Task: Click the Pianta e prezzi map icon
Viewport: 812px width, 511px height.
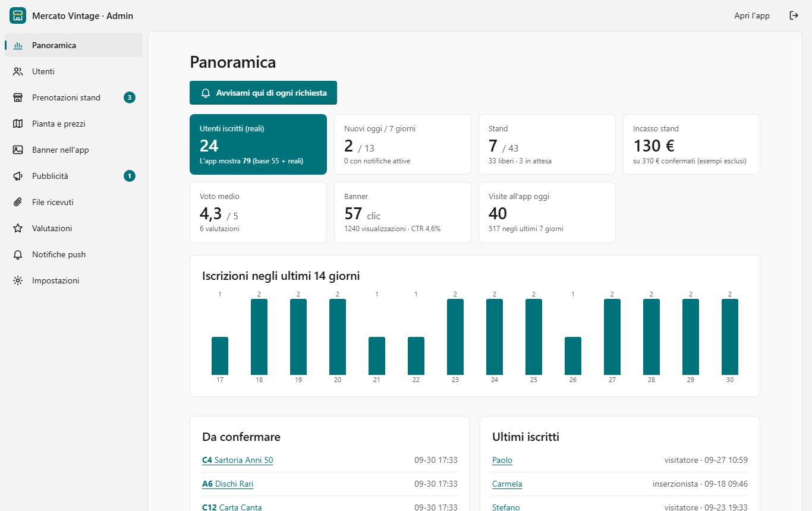Action: (x=18, y=124)
